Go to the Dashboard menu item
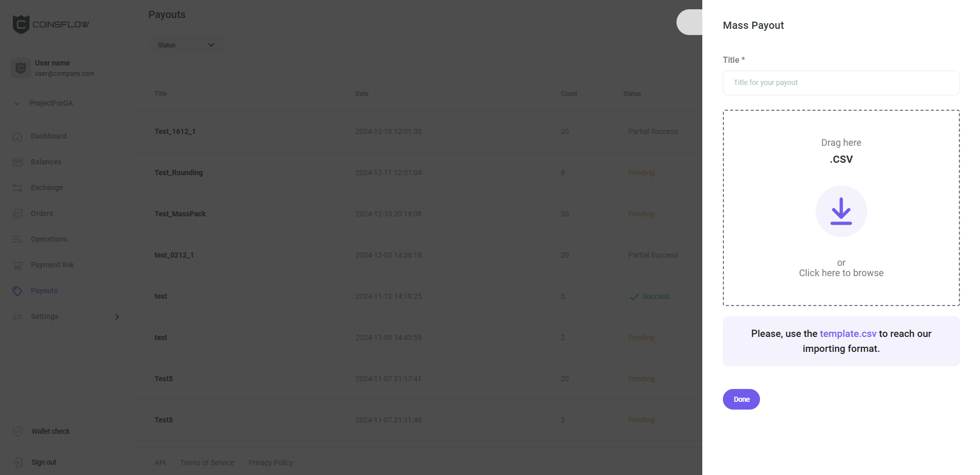980x475 pixels. pos(49,136)
